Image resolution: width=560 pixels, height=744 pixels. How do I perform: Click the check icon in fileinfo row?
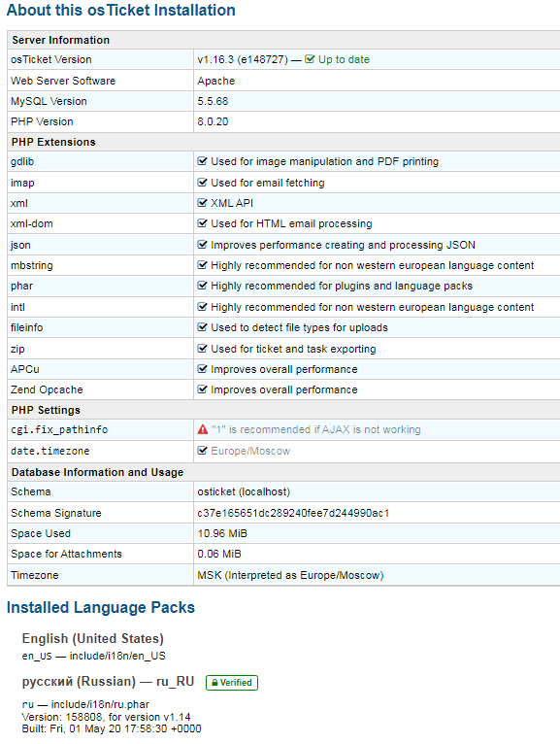click(x=202, y=327)
